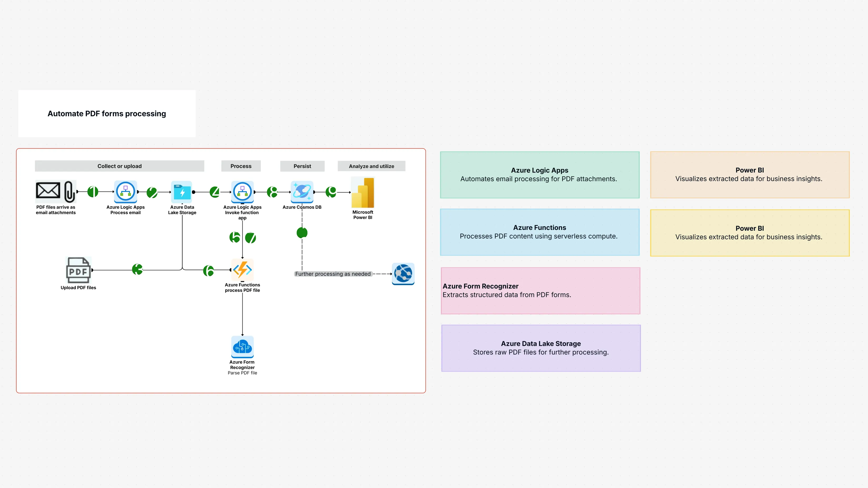Select the green step 2 badge

click(x=152, y=192)
